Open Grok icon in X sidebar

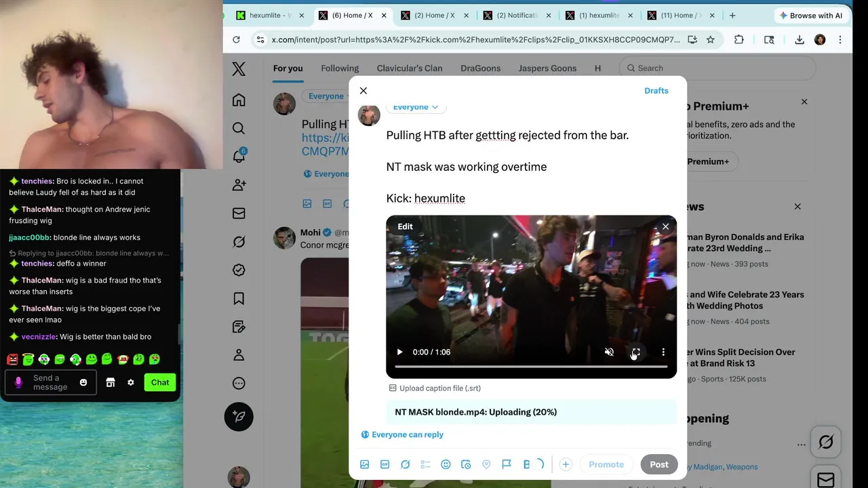(x=239, y=242)
